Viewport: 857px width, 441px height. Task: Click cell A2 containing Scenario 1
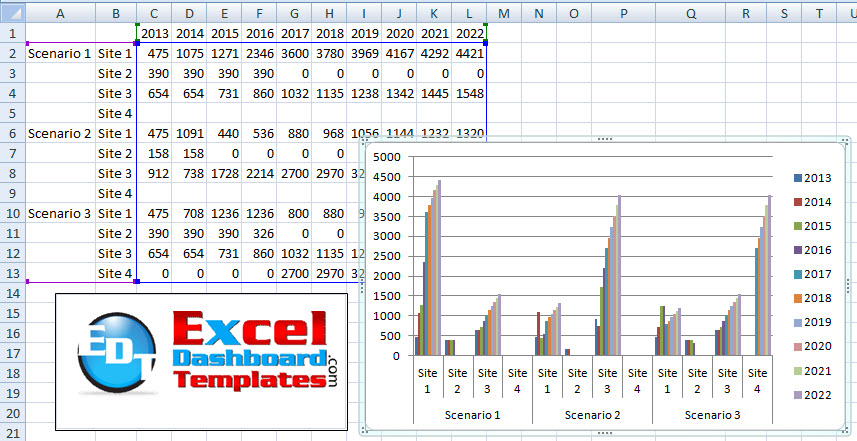[x=61, y=53]
